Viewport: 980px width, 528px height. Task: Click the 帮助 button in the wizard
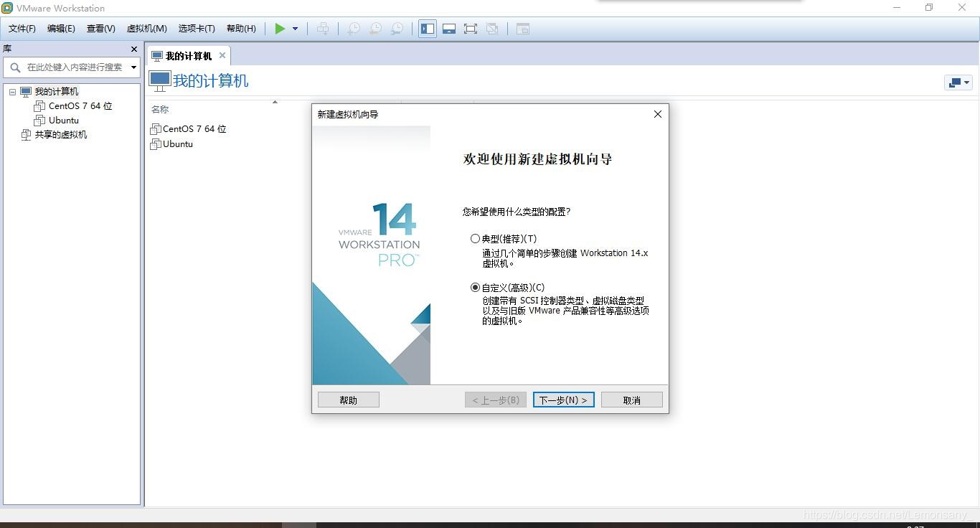click(x=349, y=400)
